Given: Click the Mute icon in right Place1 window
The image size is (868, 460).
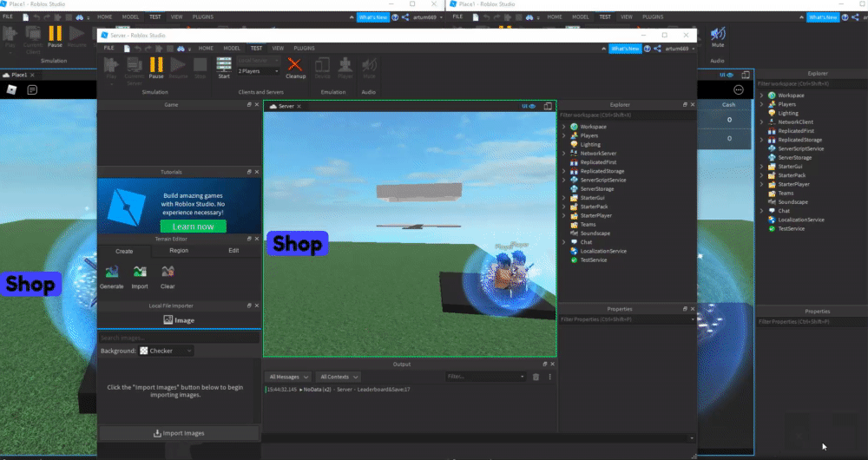Looking at the screenshot, I should click(718, 35).
